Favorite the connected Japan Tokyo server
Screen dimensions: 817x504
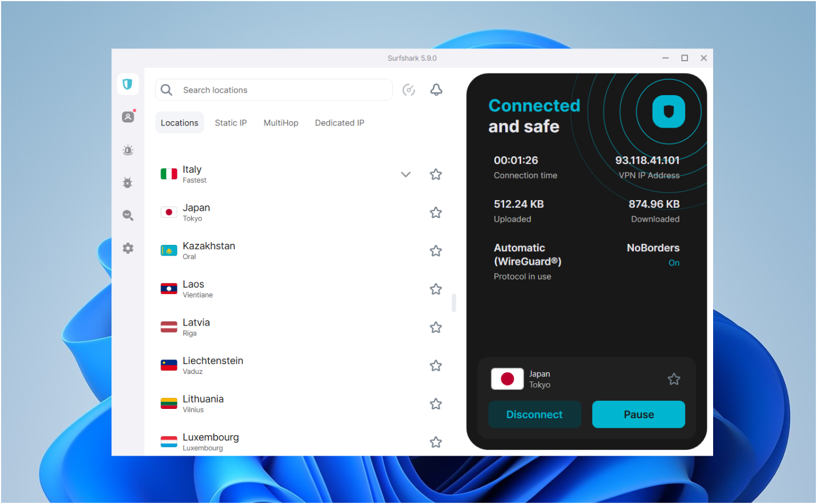tap(674, 379)
